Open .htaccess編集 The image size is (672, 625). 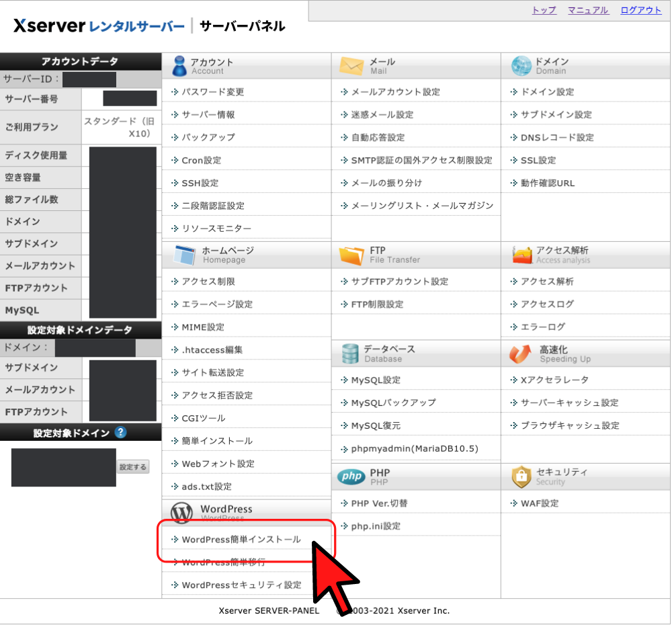click(x=212, y=349)
